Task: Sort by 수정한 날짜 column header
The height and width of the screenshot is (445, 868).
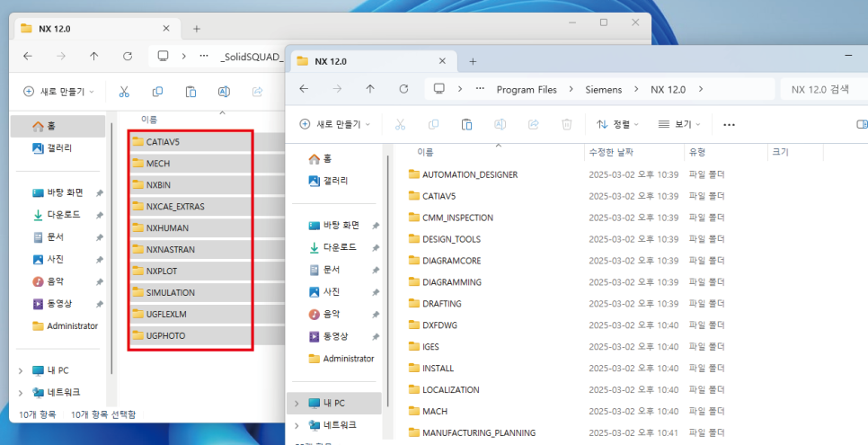Action: tap(634, 152)
